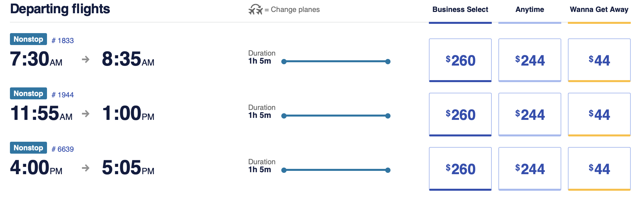This screenshot has width=644, height=200.
Task: Choose $44 Wanna Get Away for 4:00 PM flight
Action: (599, 169)
